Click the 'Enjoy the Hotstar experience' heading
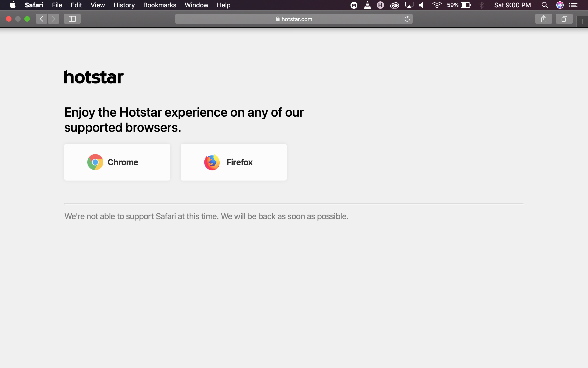Viewport: 588px width, 368px height. click(184, 120)
